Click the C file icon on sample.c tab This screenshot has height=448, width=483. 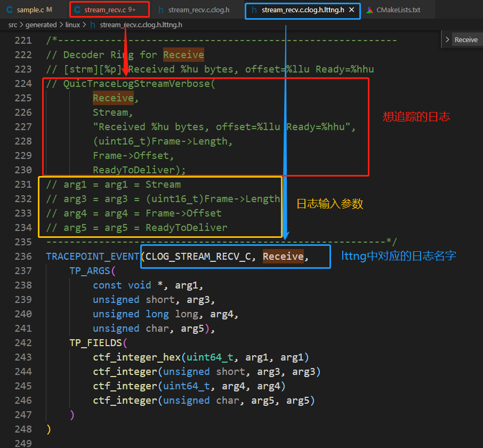(x=10, y=10)
